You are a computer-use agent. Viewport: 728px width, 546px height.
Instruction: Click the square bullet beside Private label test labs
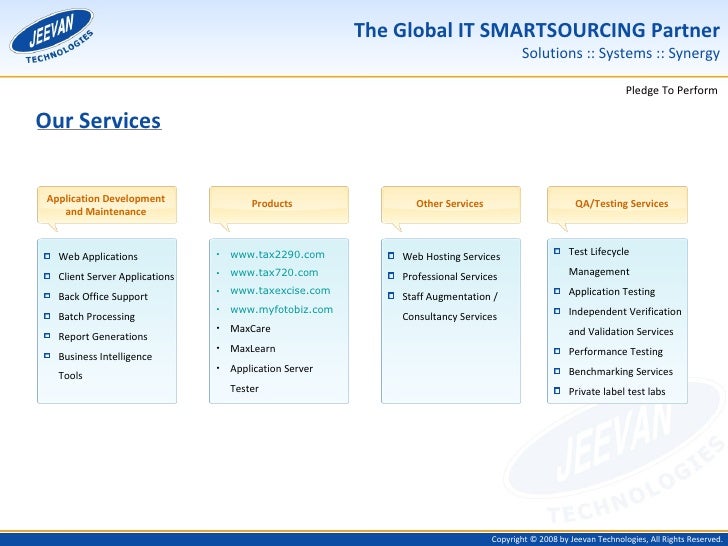coord(557,391)
